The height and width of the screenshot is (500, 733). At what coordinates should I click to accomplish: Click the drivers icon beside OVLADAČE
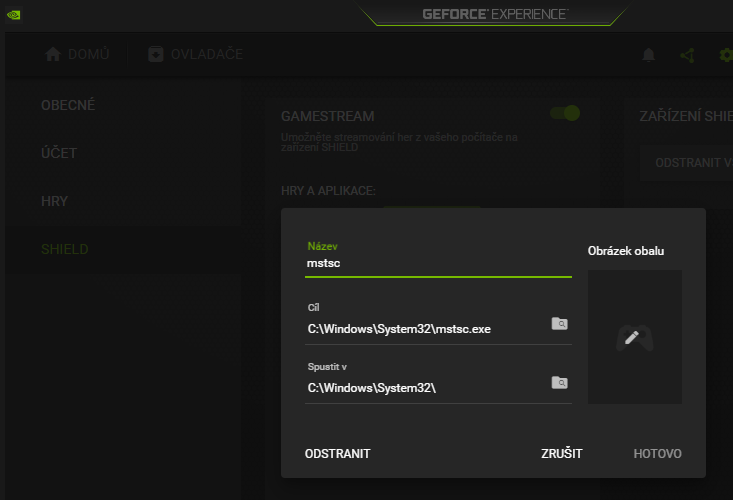[156, 54]
